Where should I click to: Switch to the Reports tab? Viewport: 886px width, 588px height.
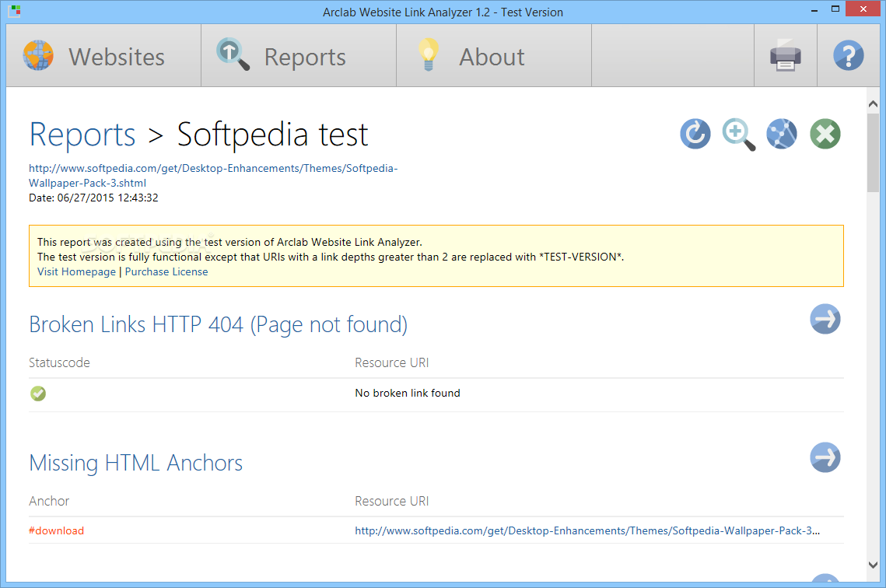point(299,55)
